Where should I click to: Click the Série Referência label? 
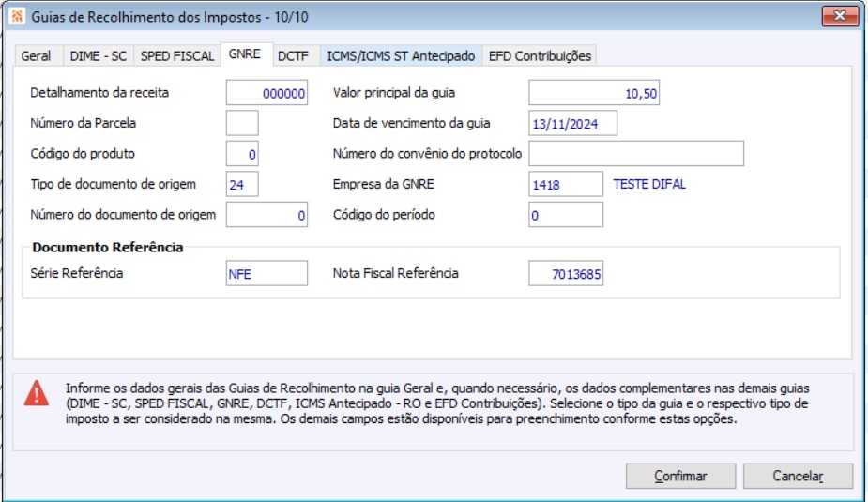[x=77, y=273]
